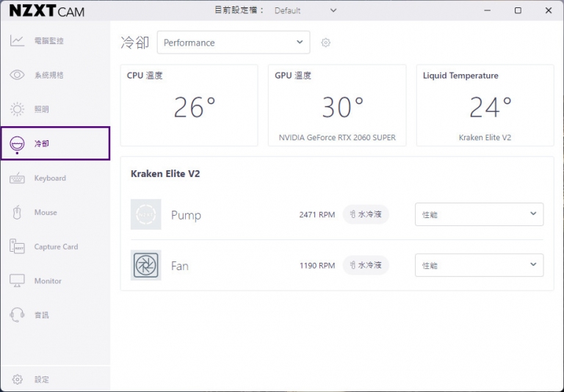
Task: Click the Fan label text
Action: point(179,266)
